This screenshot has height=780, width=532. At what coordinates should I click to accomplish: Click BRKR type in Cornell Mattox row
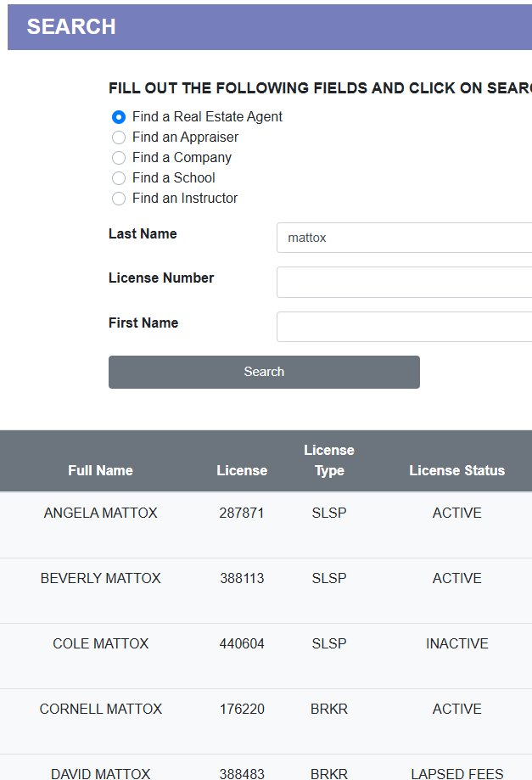point(329,709)
